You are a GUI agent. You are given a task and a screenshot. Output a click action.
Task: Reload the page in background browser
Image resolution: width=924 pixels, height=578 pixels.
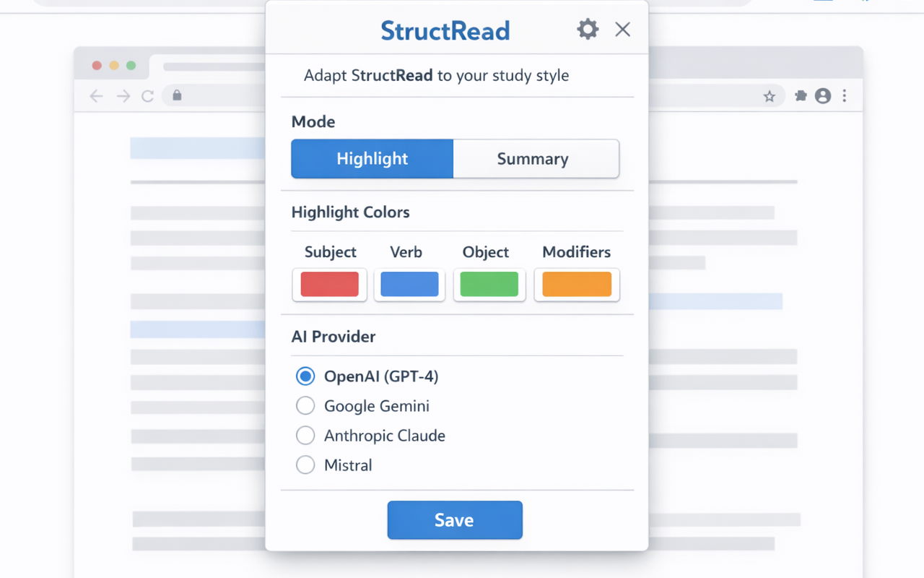(148, 96)
